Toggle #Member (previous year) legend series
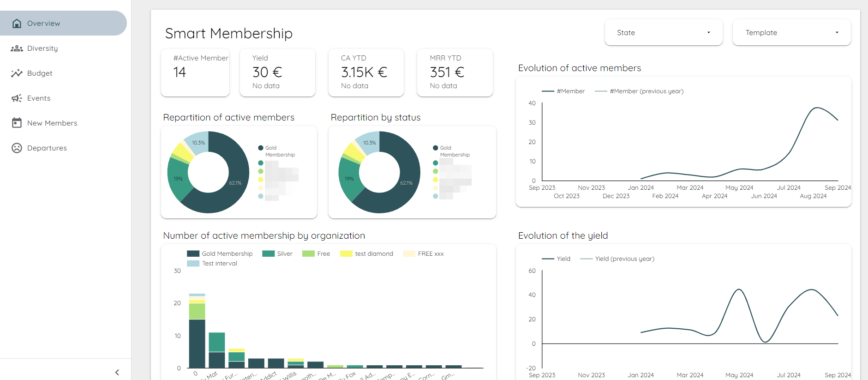 click(640, 91)
